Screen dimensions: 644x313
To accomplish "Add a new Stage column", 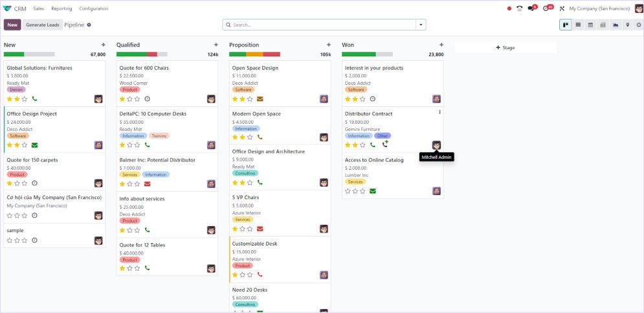I will 505,48.
